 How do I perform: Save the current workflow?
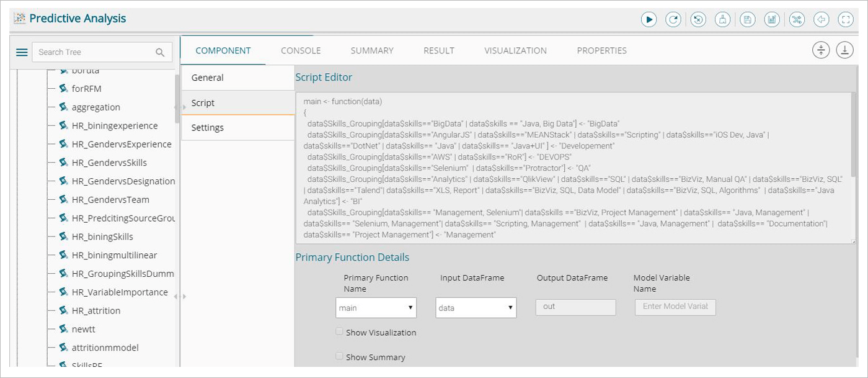[747, 19]
